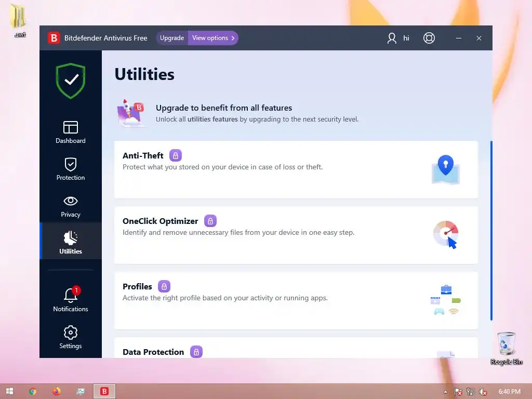Click the Bitdefender taskbar button
Viewport: 532px width, 399px height.
[x=104, y=391]
